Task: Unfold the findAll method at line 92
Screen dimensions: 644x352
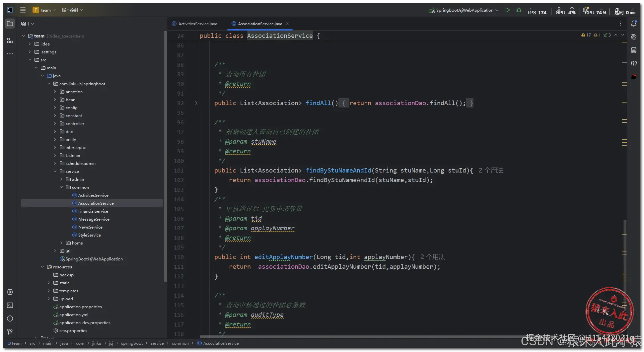Action: click(x=196, y=103)
